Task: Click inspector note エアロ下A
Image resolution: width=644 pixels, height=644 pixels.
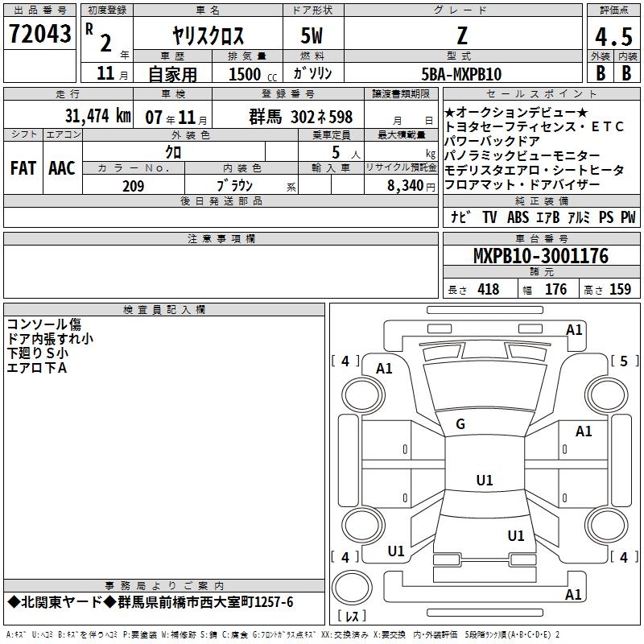Action: click(x=36, y=368)
